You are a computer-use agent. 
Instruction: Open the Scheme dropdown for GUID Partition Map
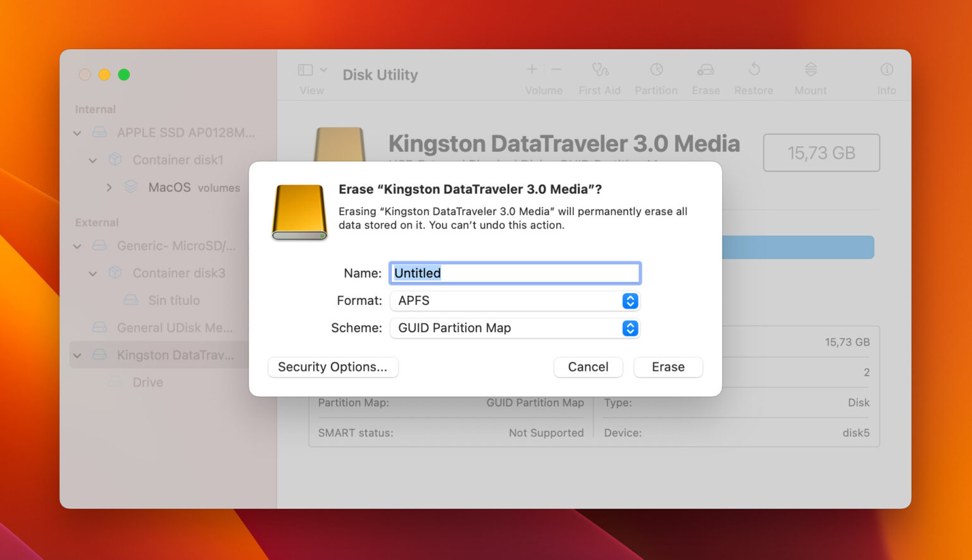click(x=630, y=328)
